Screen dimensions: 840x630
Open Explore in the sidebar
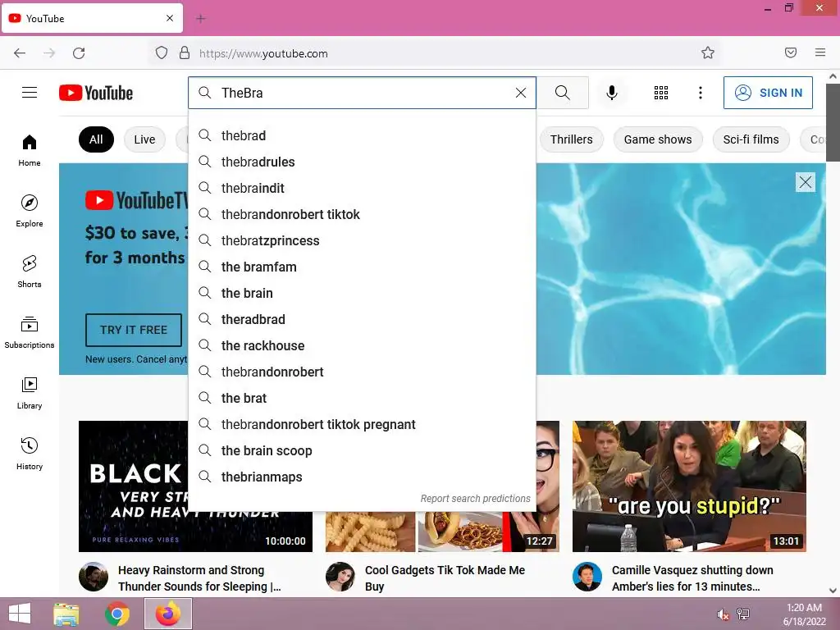(30, 211)
